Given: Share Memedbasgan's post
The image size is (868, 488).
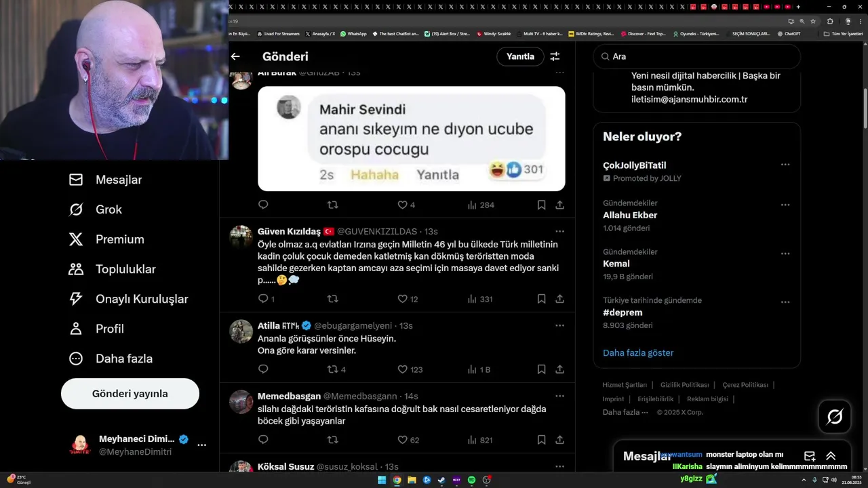Looking at the screenshot, I should click(x=560, y=440).
